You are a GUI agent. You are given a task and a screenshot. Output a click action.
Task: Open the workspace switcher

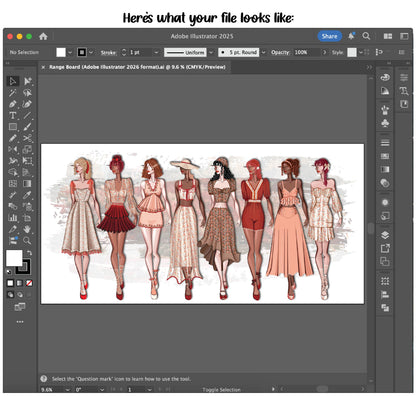(404, 36)
